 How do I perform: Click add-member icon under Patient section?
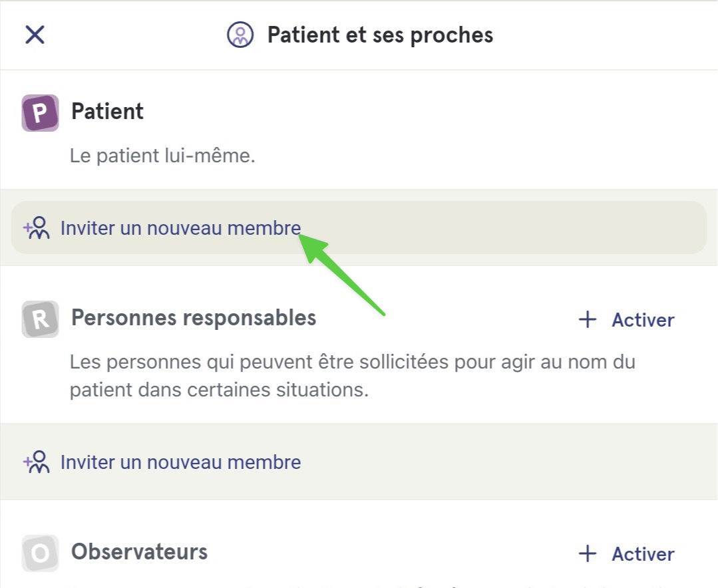[x=37, y=228]
